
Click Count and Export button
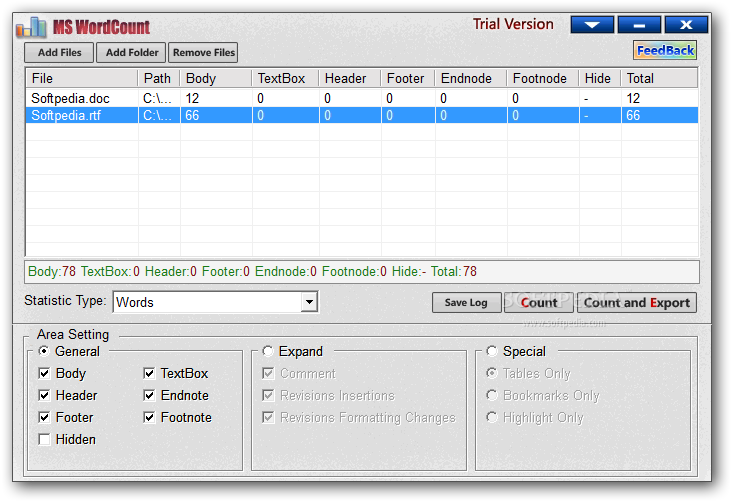pos(637,303)
